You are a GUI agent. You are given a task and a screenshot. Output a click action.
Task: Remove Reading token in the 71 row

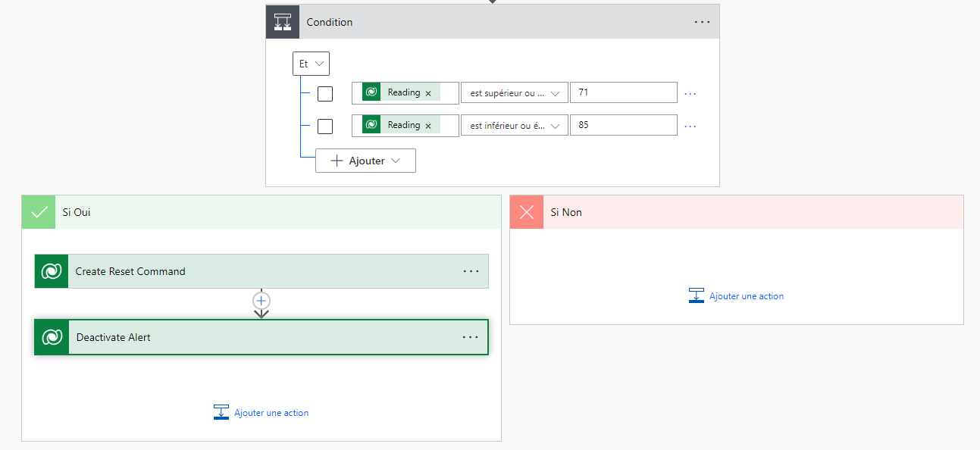[428, 93]
